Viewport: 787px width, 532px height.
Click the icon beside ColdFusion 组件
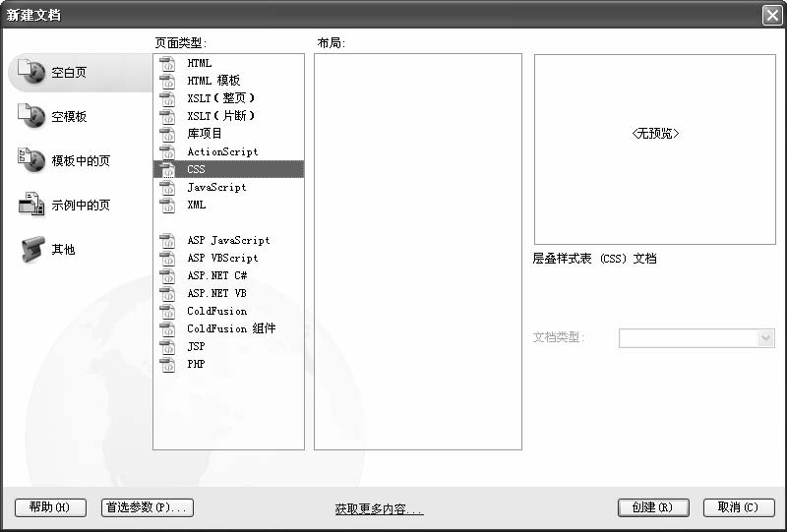[x=167, y=328]
